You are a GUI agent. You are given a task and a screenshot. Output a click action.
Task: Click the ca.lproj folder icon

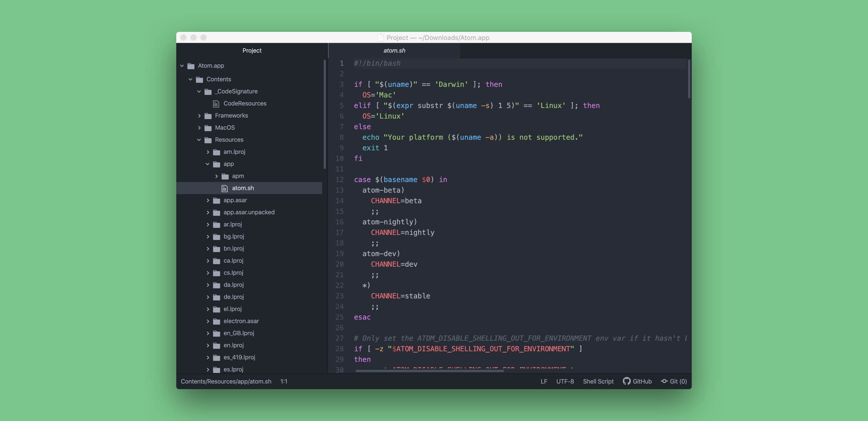click(217, 261)
